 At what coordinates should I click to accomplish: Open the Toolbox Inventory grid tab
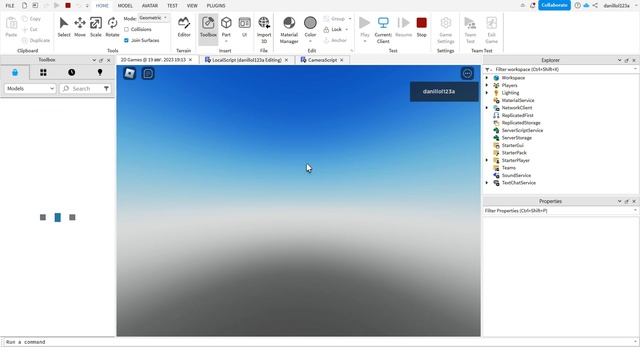(x=43, y=73)
